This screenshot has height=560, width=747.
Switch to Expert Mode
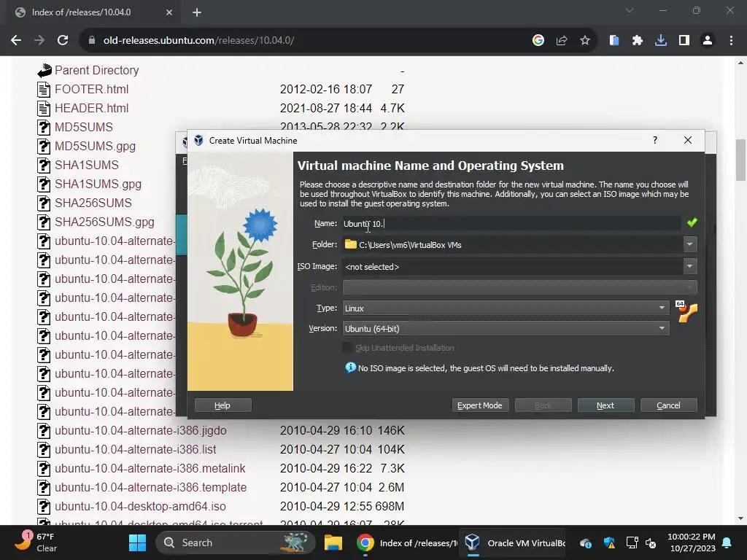coord(480,405)
